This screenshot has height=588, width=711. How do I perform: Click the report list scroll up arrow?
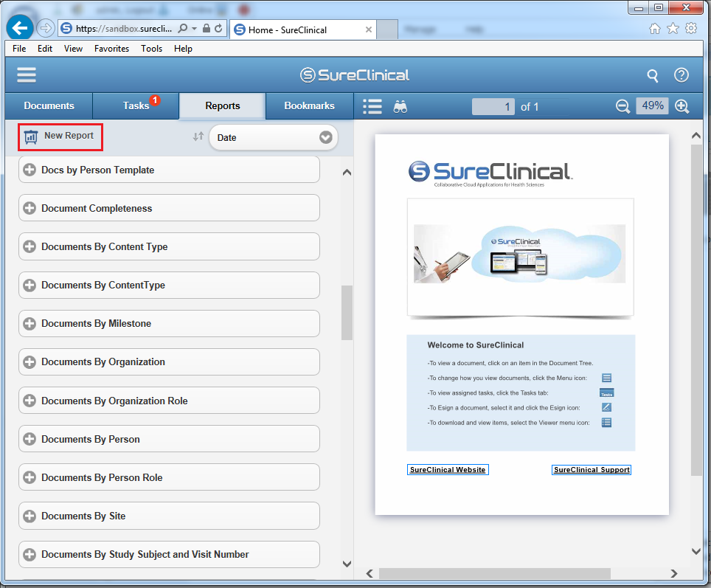(347, 173)
